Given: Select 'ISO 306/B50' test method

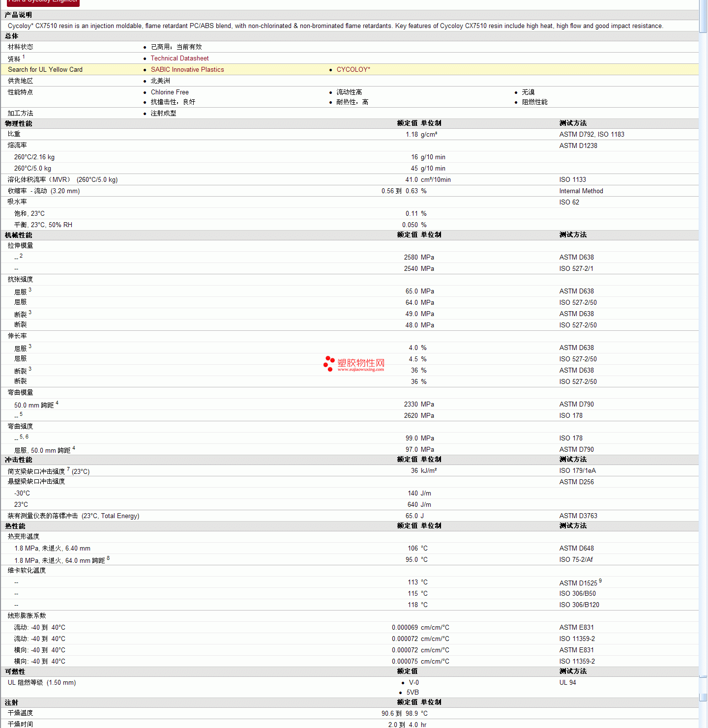Looking at the screenshot, I should click(578, 593).
